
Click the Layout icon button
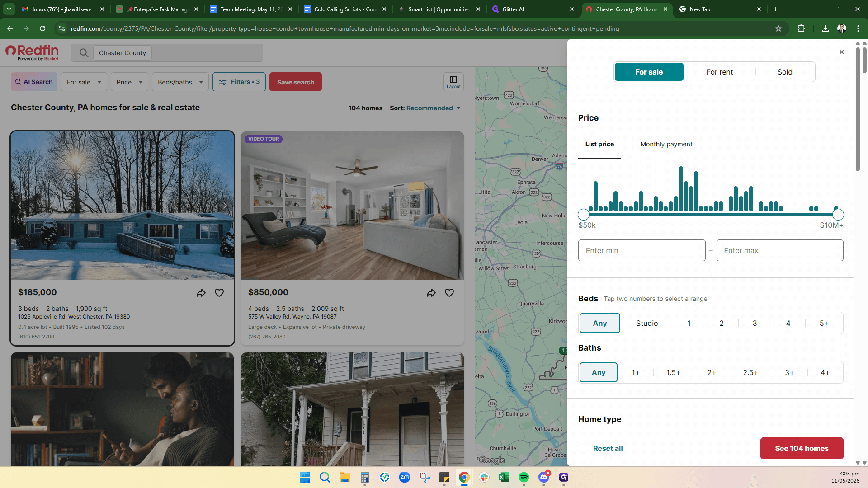point(453,82)
